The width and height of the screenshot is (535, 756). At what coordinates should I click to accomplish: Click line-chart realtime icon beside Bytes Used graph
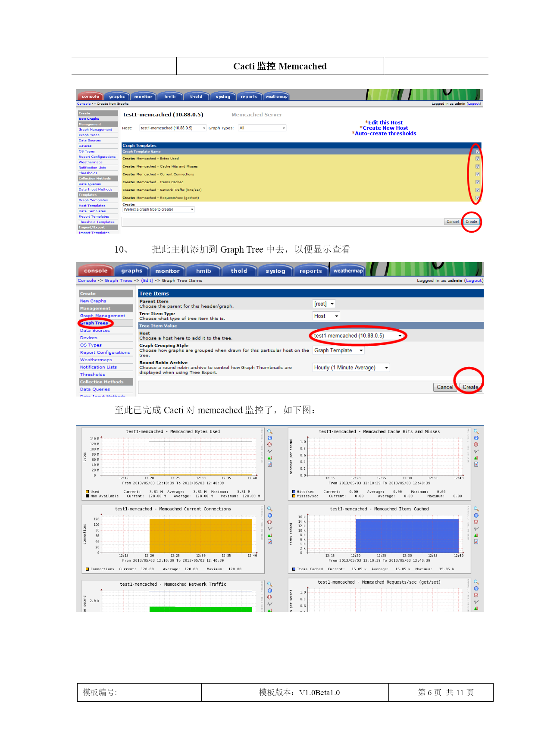tap(270, 451)
